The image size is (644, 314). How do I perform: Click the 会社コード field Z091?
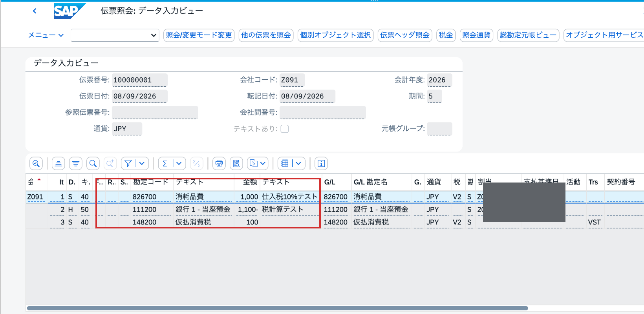[x=292, y=80]
